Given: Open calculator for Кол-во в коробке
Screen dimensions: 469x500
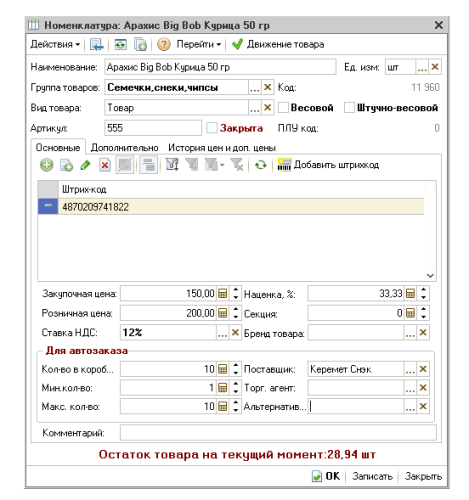Looking at the screenshot, I should click(x=223, y=369).
